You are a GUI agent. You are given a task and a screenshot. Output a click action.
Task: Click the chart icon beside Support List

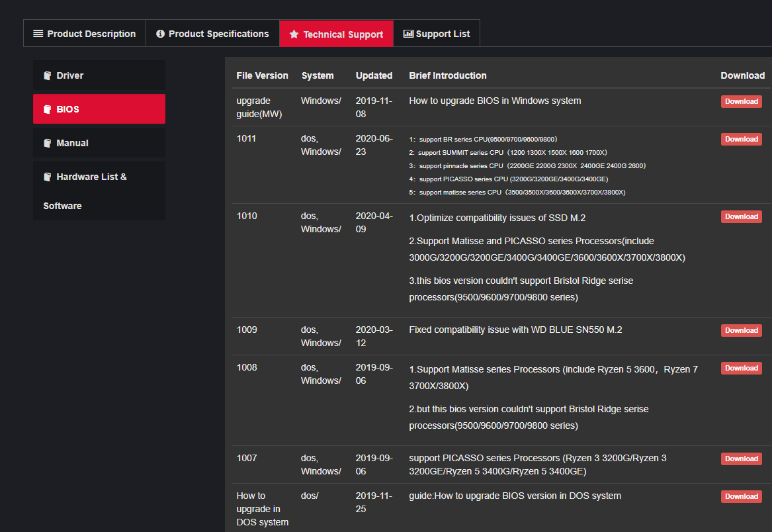pos(408,34)
